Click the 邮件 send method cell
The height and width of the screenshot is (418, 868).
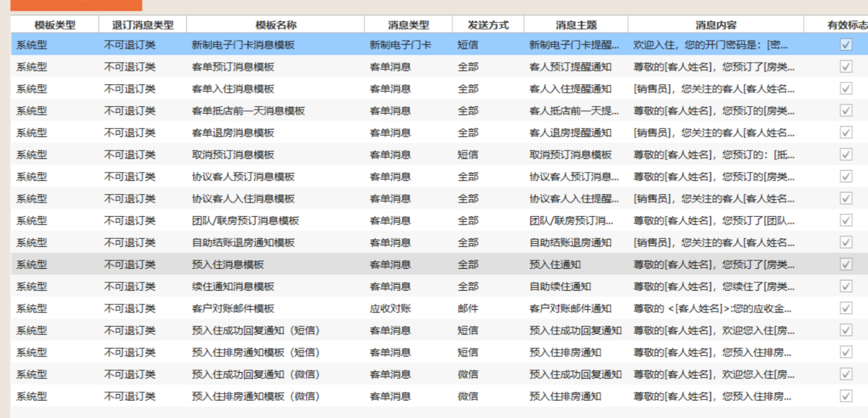(x=467, y=309)
